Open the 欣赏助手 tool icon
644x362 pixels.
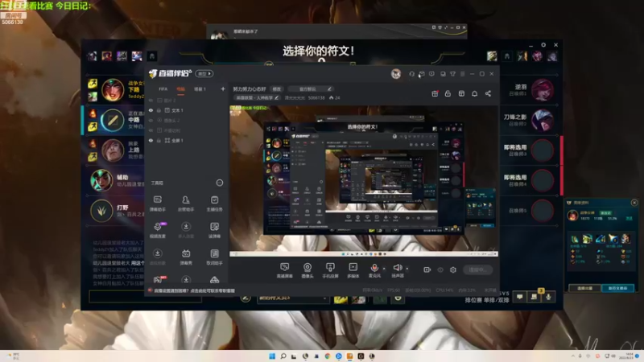click(186, 204)
